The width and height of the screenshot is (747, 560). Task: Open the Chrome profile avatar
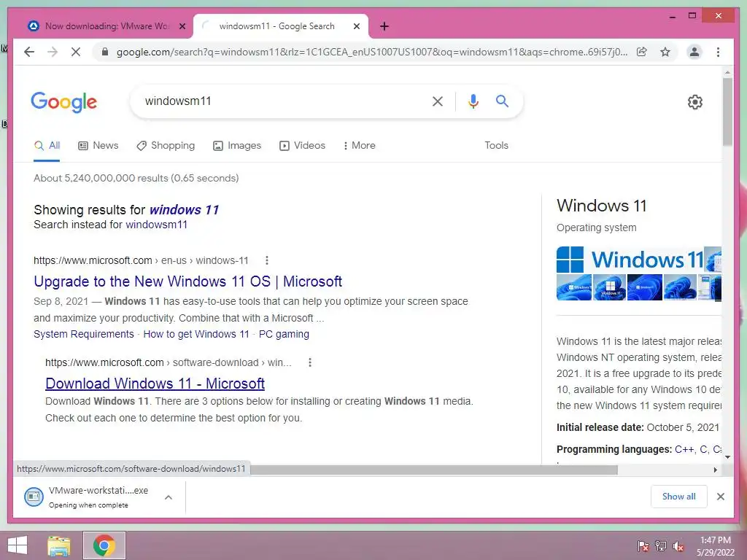(694, 52)
